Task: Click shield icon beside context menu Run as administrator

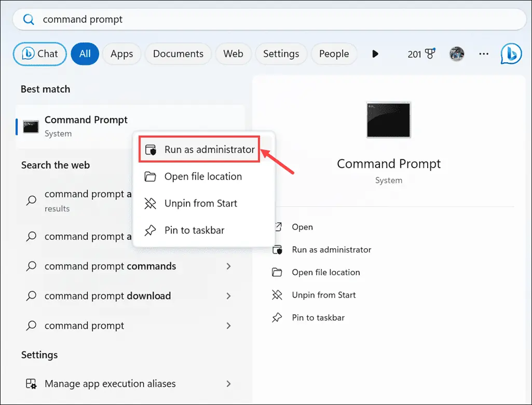Action: [151, 150]
